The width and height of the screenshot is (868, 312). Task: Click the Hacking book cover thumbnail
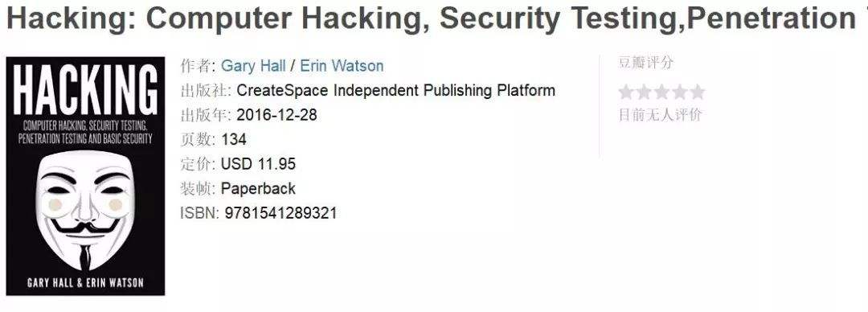pos(85,176)
